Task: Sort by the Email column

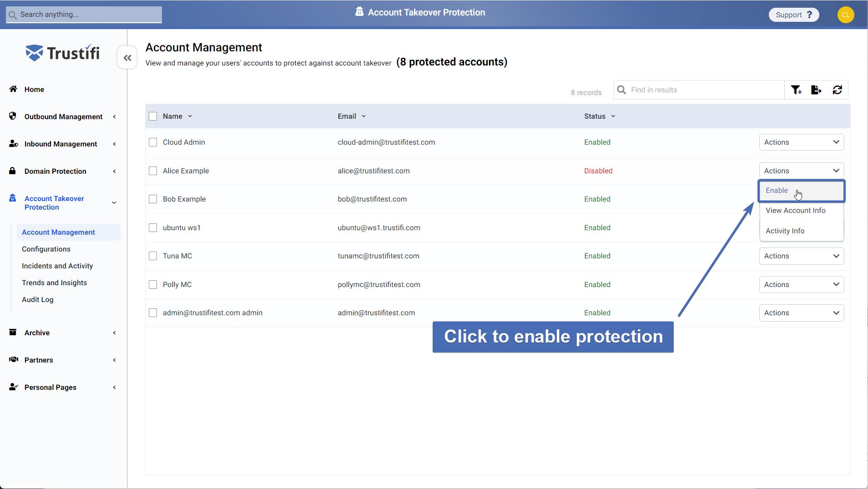Action: [352, 116]
